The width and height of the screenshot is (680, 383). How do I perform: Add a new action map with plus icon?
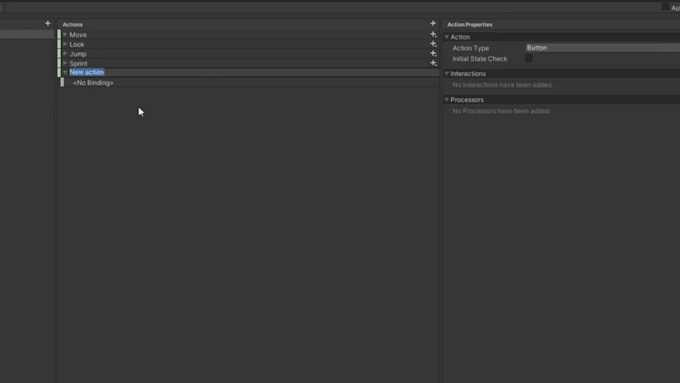[48, 23]
